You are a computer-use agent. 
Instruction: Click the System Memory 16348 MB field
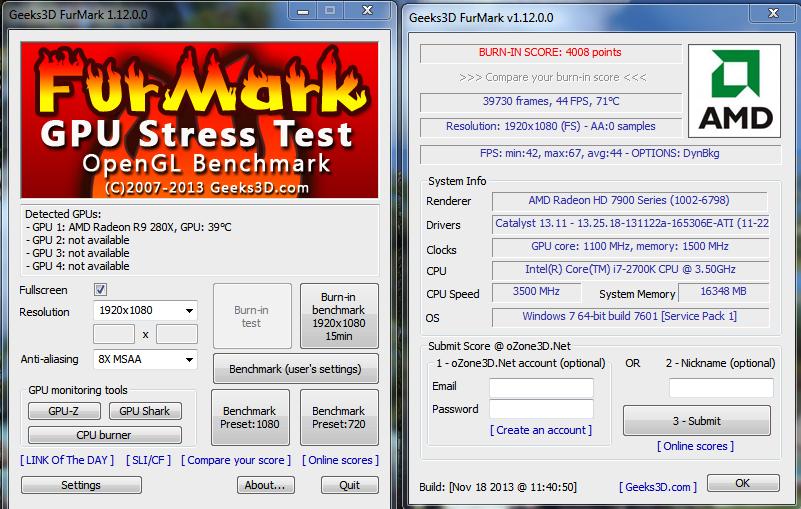[723, 292]
